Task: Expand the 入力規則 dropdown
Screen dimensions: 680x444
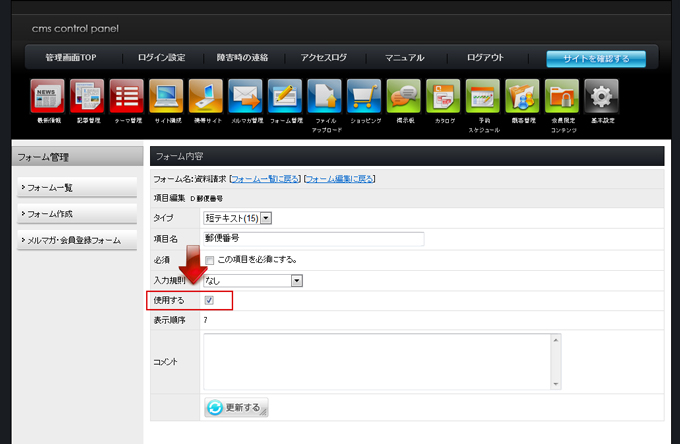Action: point(253,280)
